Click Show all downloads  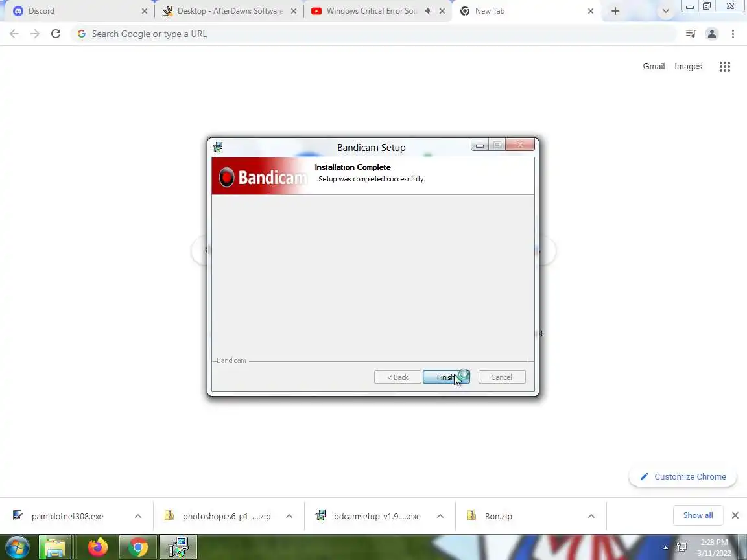(698, 515)
